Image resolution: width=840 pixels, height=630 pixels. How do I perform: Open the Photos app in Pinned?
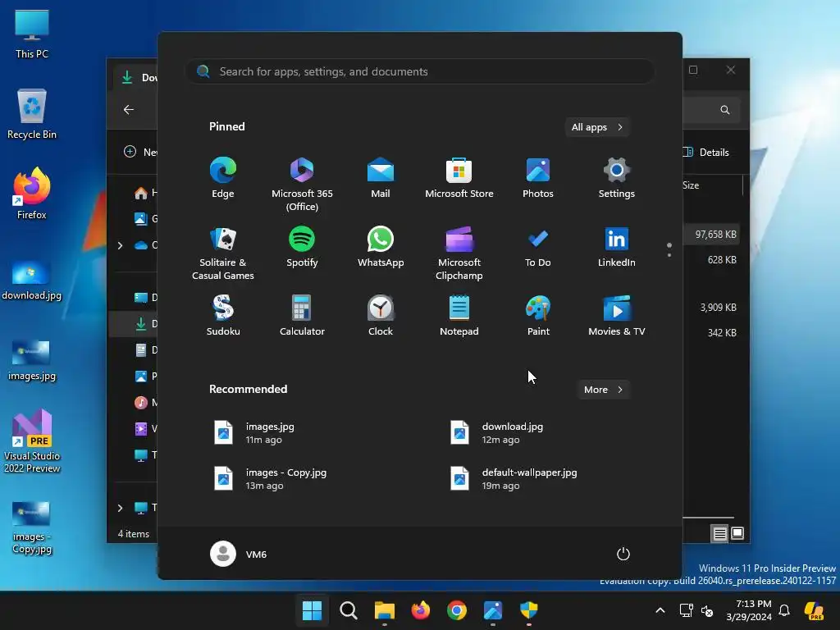click(538, 178)
